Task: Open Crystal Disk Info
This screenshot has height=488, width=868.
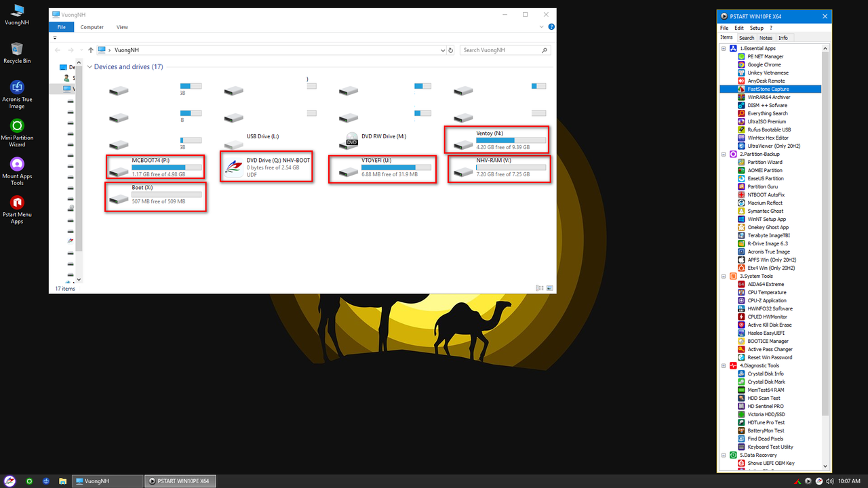Action: point(766,373)
